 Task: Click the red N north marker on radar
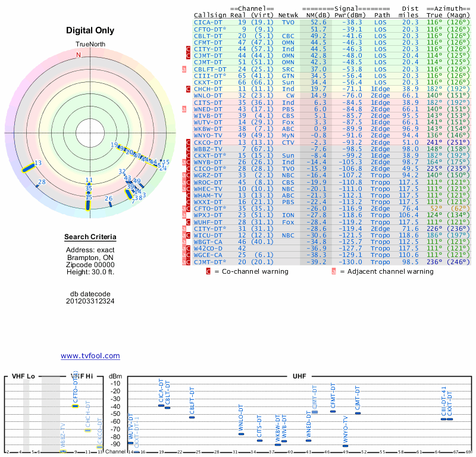78,55
